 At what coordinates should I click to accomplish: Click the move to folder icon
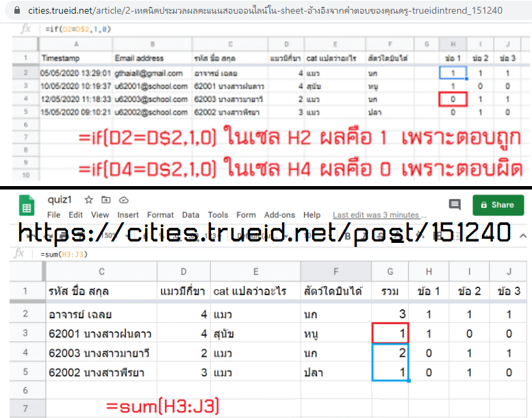(x=105, y=200)
